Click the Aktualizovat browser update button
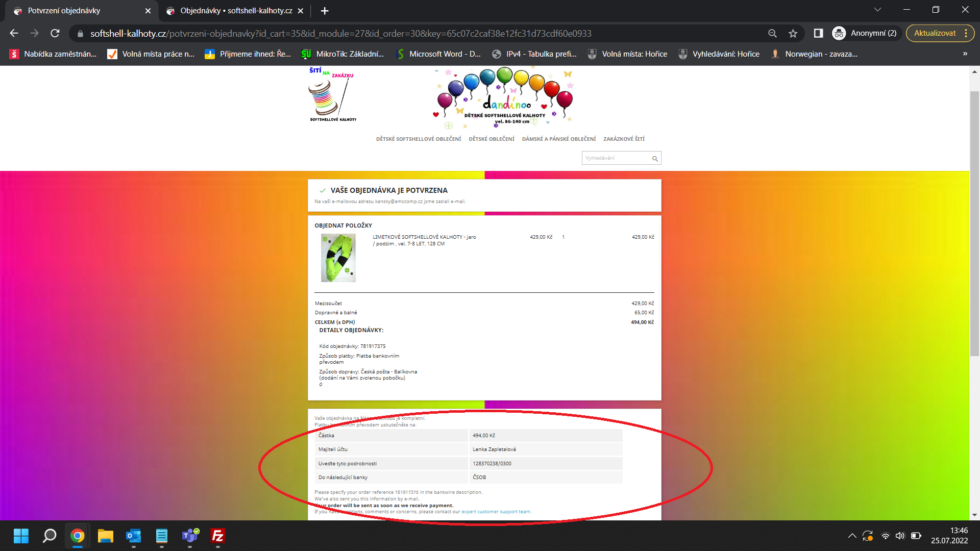This screenshot has width=980, height=551. point(934,33)
